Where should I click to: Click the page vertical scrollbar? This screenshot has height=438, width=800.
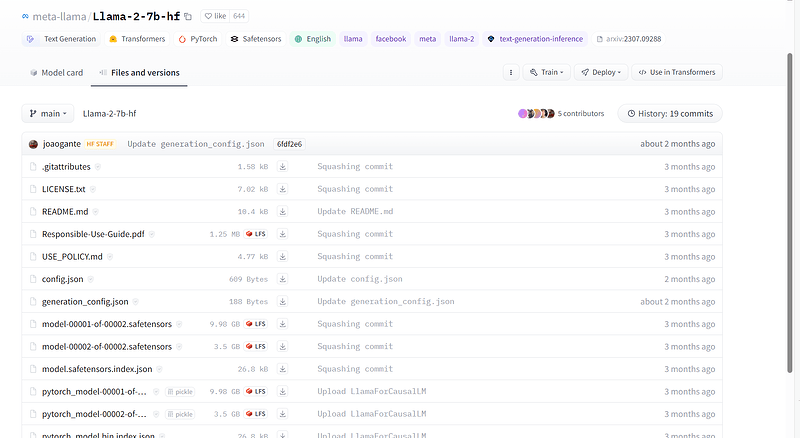coord(790,212)
